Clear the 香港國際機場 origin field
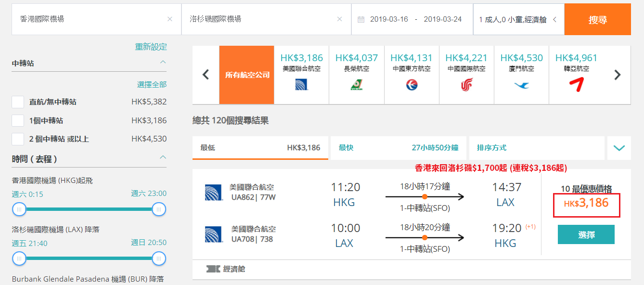 click(170, 19)
